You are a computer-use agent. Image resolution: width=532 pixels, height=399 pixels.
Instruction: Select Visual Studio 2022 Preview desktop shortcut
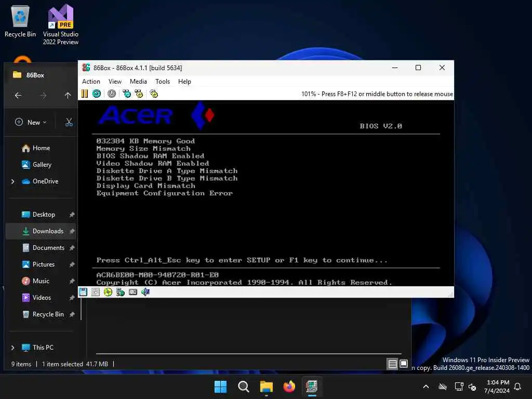60,24
